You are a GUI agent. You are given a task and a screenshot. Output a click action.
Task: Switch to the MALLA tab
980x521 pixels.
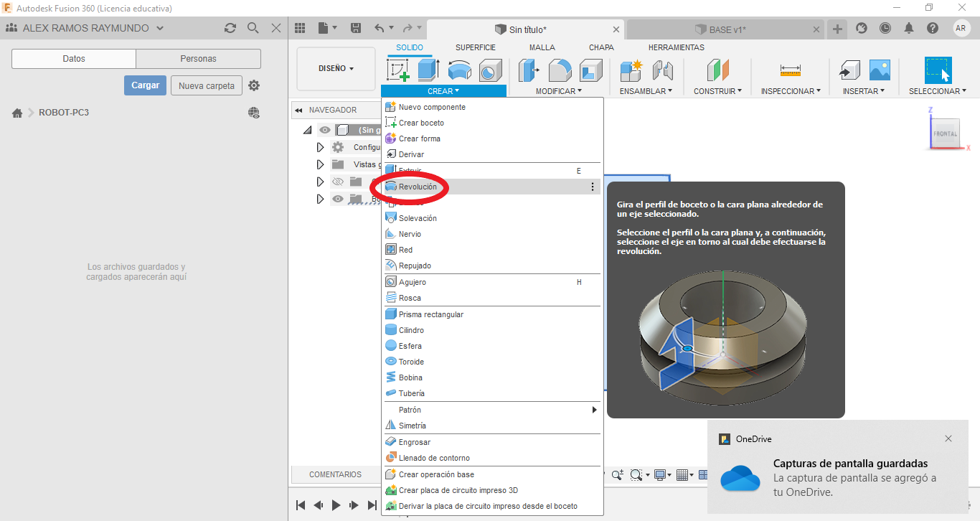542,47
